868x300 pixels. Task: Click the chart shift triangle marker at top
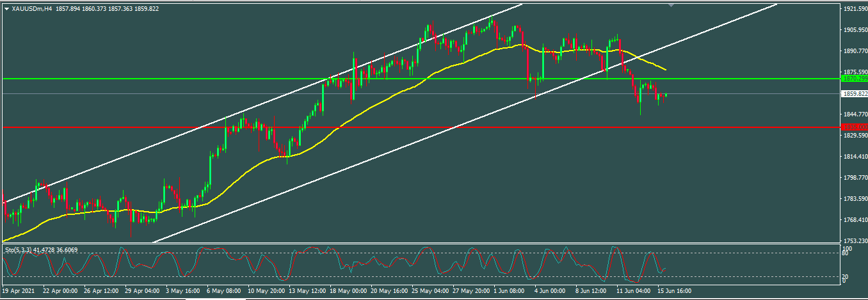pos(671,5)
